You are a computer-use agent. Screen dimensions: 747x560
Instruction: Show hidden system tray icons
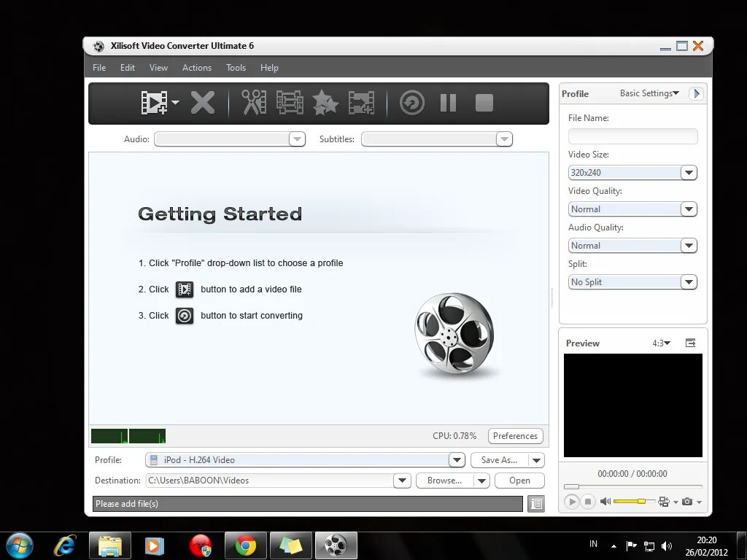[614, 546]
